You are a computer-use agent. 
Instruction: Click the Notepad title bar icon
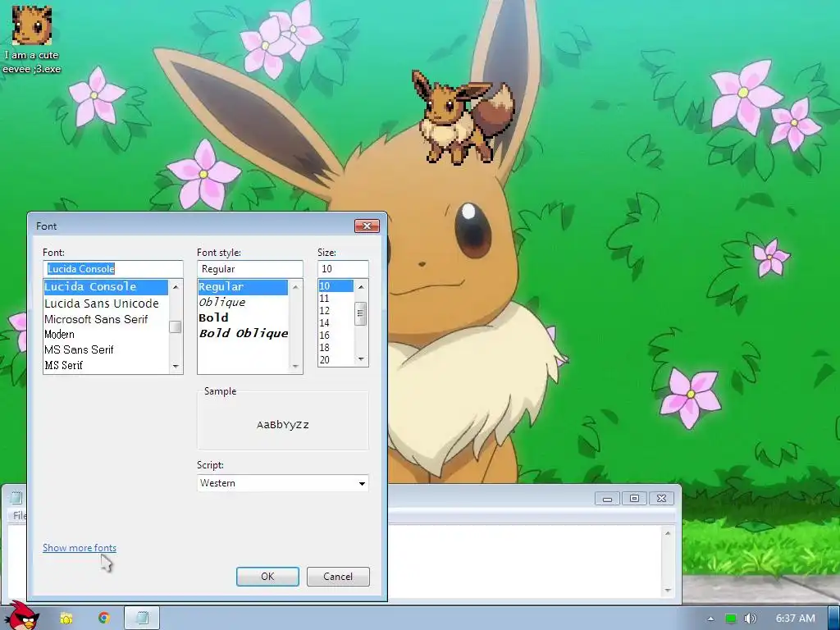[16, 498]
